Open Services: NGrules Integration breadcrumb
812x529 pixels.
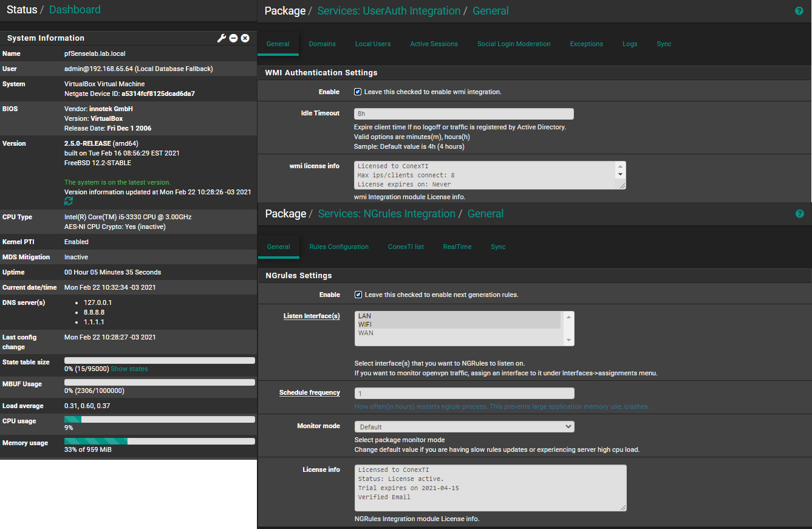[x=387, y=214]
